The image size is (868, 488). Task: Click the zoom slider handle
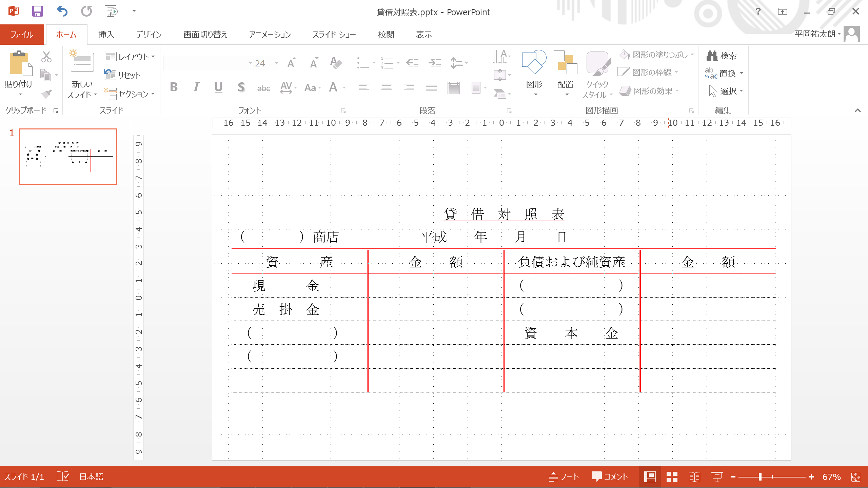(x=760, y=477)
